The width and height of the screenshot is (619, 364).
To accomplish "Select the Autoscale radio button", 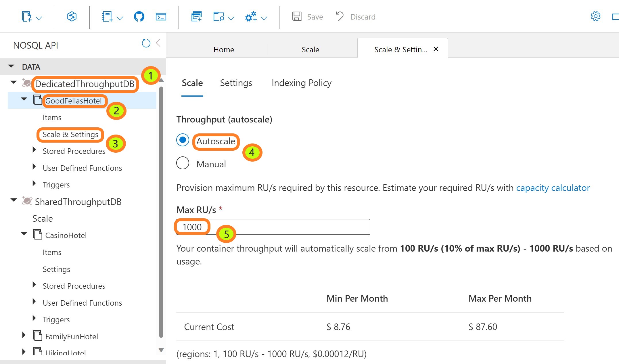I will [x=183, y=140].
